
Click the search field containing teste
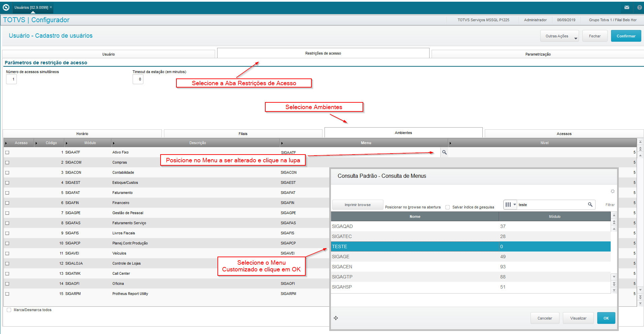point(552,204)
